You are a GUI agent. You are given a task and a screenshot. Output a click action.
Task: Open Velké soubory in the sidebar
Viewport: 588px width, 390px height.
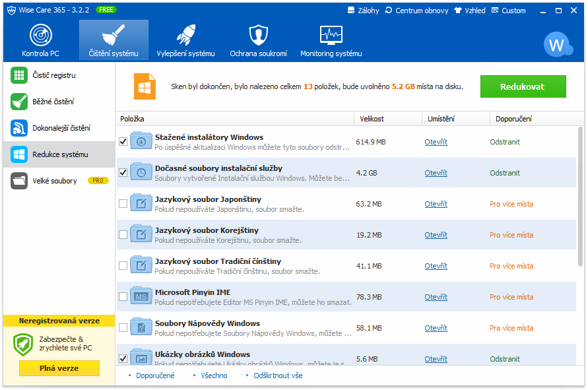tap(59, 181)
